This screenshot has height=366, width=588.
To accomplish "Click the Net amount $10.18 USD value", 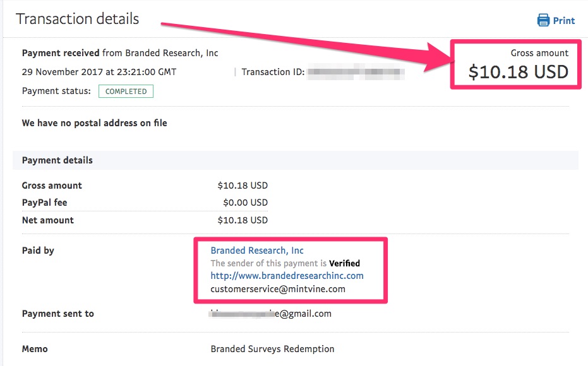I will click(x=243, y=220).
